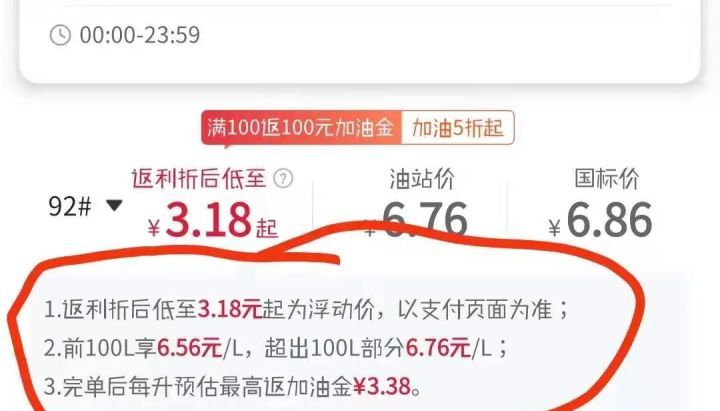This screenshot has height=411, width=720.
Task: Tap the highlighted 3.18元 in note 1
Action: pyautogui.click(x=230, y=309)
